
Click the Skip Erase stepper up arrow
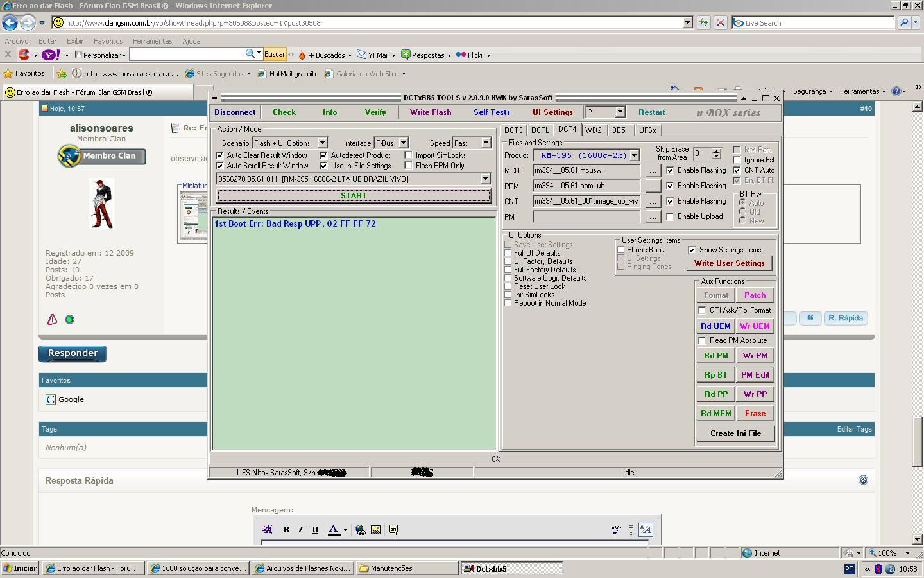tap(717, 151)
